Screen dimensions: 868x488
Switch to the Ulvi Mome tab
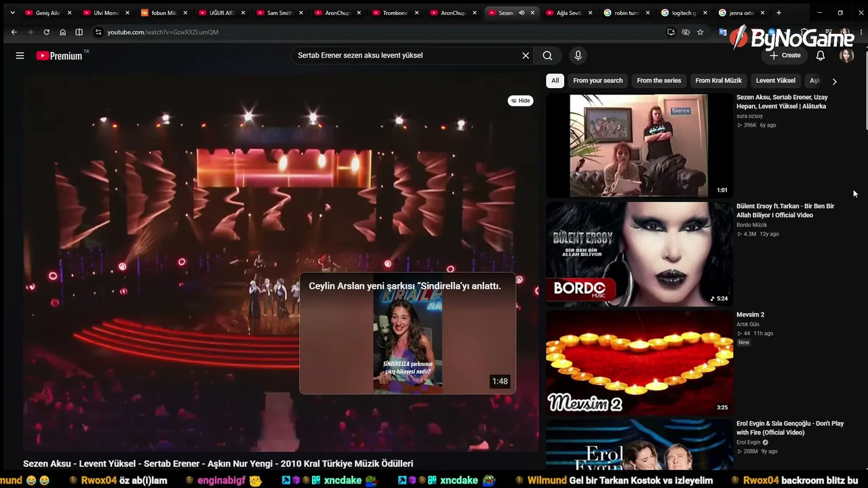(106, 13)
